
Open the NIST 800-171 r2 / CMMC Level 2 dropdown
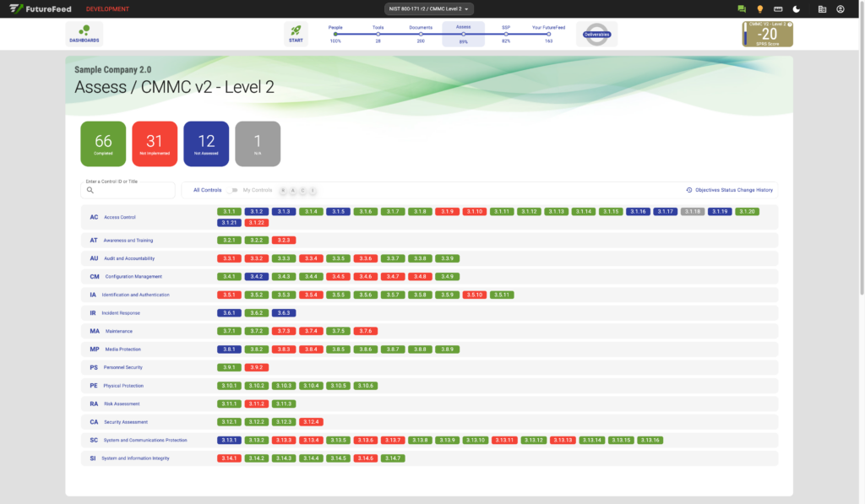click(x=428, y=8)
